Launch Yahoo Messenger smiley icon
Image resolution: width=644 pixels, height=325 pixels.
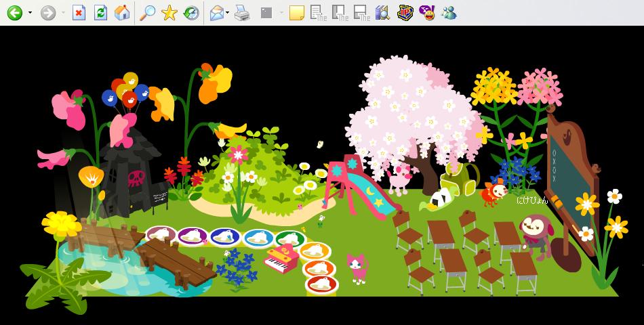point(427,13)
